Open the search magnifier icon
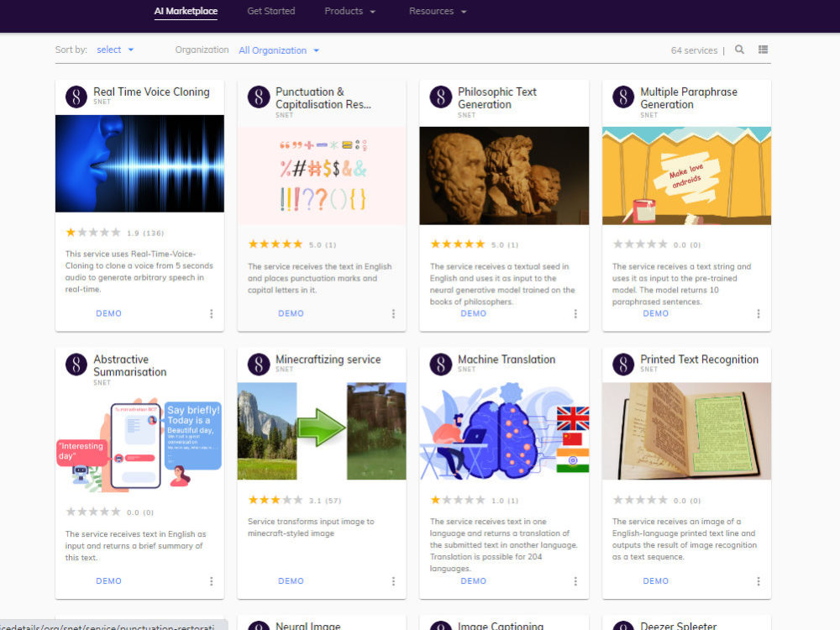Screen dimensions: 840x630 click(x=739, y=50)
